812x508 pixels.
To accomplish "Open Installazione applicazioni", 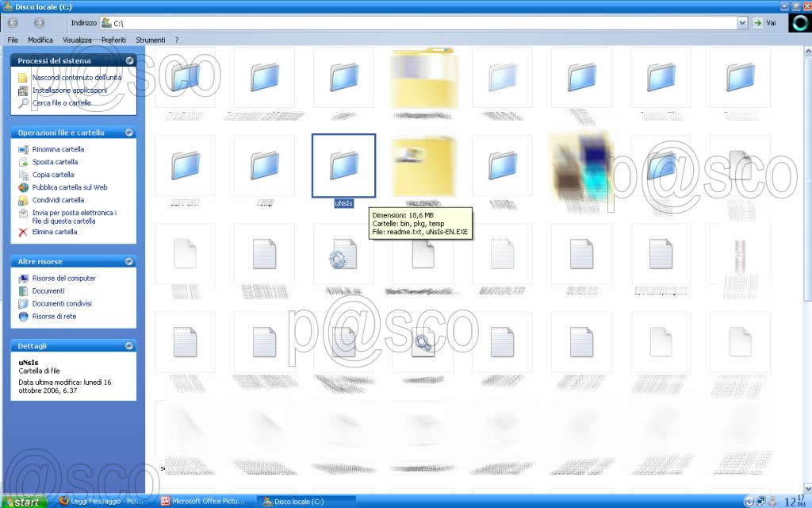I will 70,90.
